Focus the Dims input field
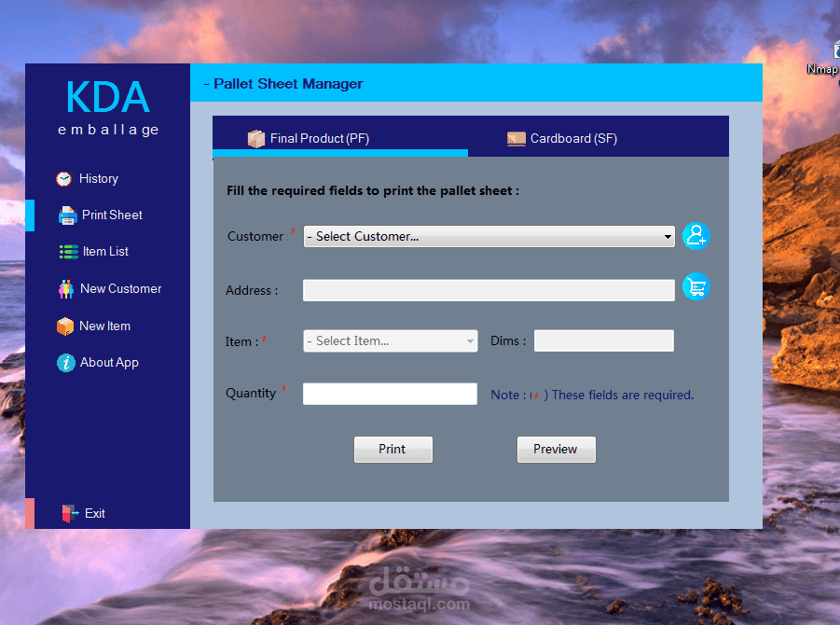The width and height of the screenshot is (840, 625). pyautogui.click(x=604, y=340)
